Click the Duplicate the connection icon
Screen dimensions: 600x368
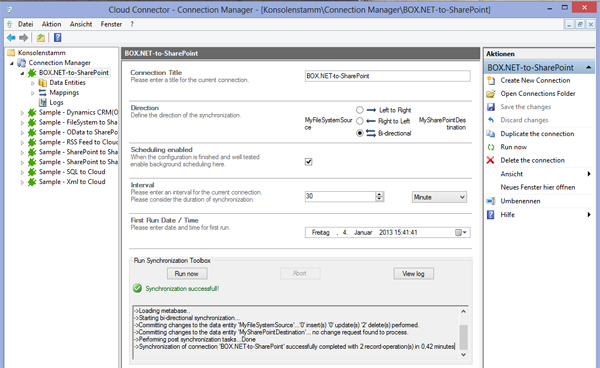(491, 134)
